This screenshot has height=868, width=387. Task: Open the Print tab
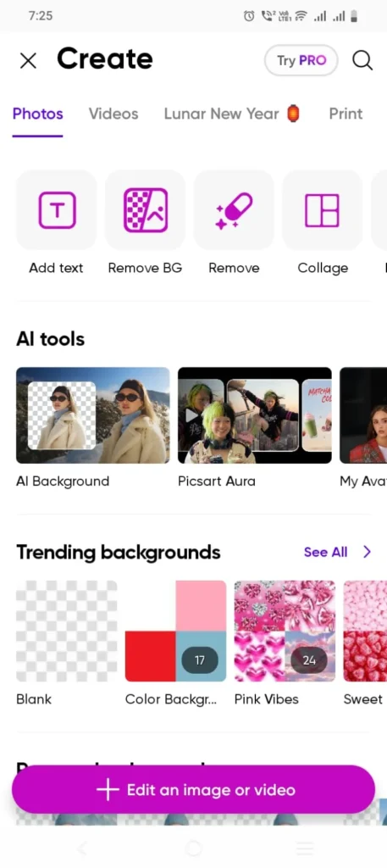click(x=346, y=114)
